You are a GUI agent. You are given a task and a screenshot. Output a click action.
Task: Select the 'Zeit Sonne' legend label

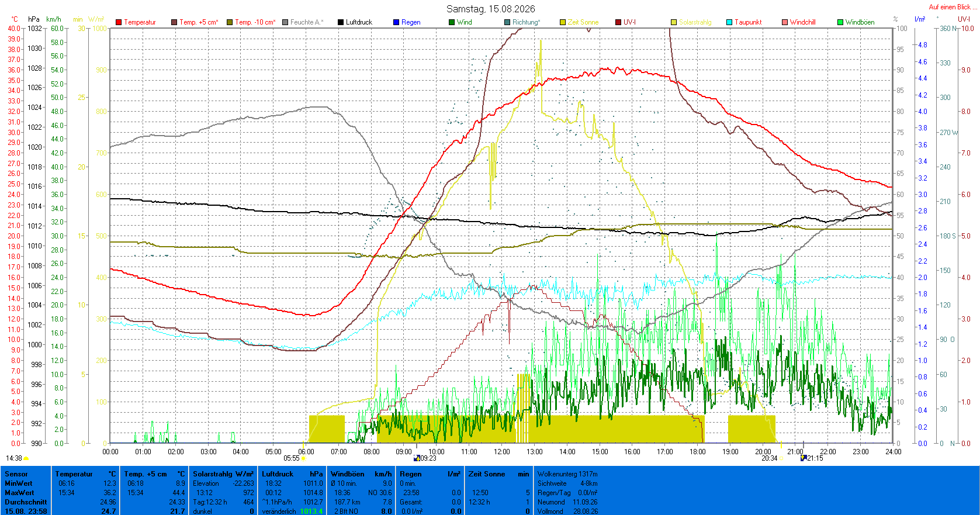tap(583, 22)
